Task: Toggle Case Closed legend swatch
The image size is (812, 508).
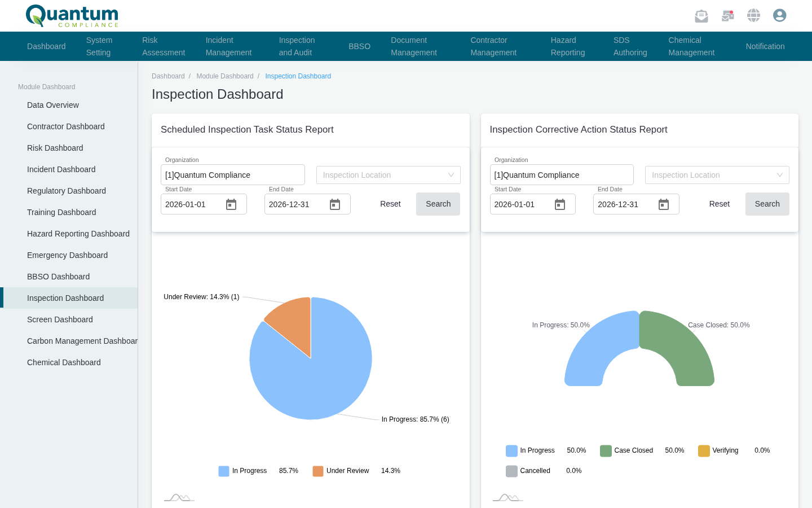Action: pos(606,451)
